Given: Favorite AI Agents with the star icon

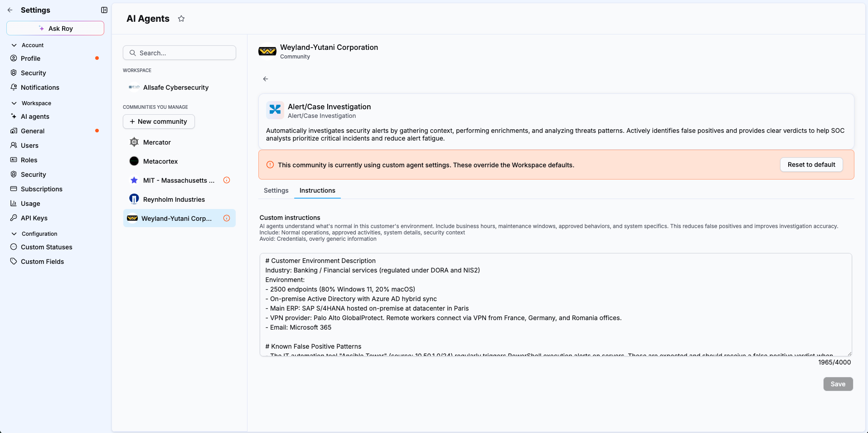Looking at the screenshot, I should pos(181,19).
